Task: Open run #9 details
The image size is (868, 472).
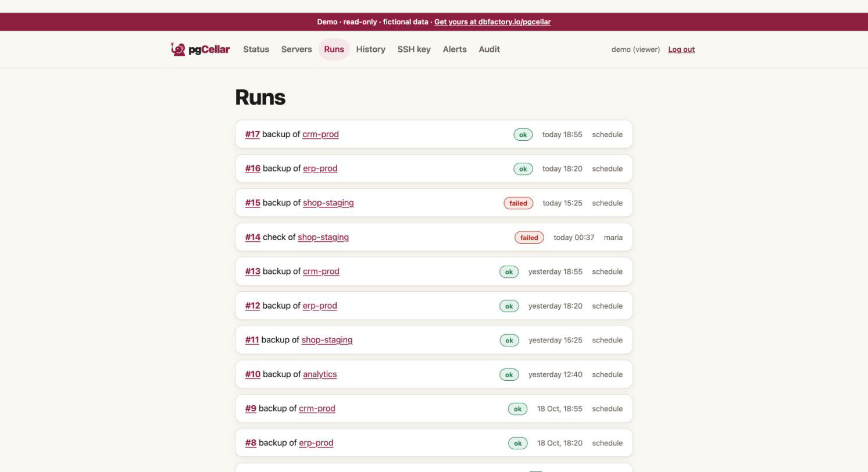Action: pyautogui.click(x=251, y=409)
